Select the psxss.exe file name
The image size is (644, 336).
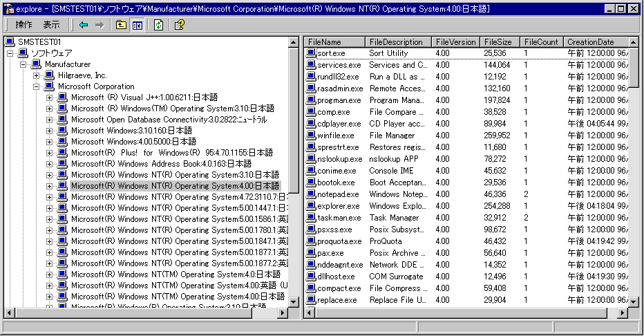pyautogui.click(x=334, y=230)
